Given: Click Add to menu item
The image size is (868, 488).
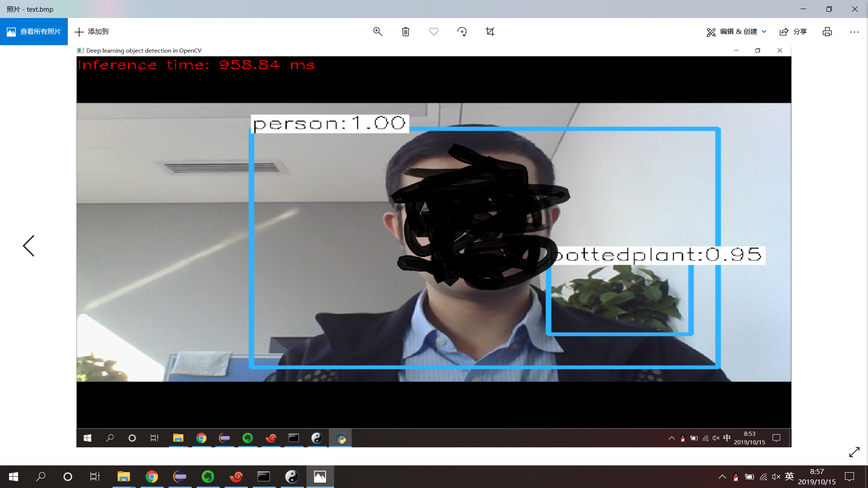Looking at the screenshot, I should tap(92, 32).
